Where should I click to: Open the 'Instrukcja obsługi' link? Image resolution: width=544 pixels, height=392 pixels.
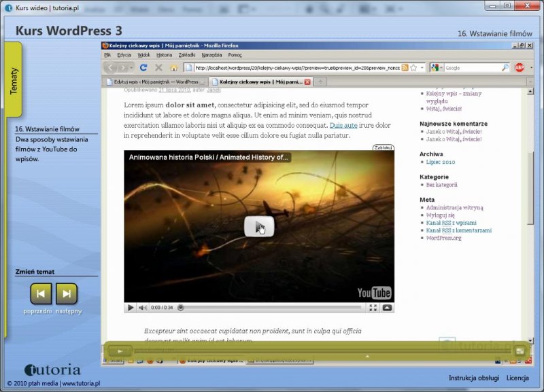click(473, 378)
